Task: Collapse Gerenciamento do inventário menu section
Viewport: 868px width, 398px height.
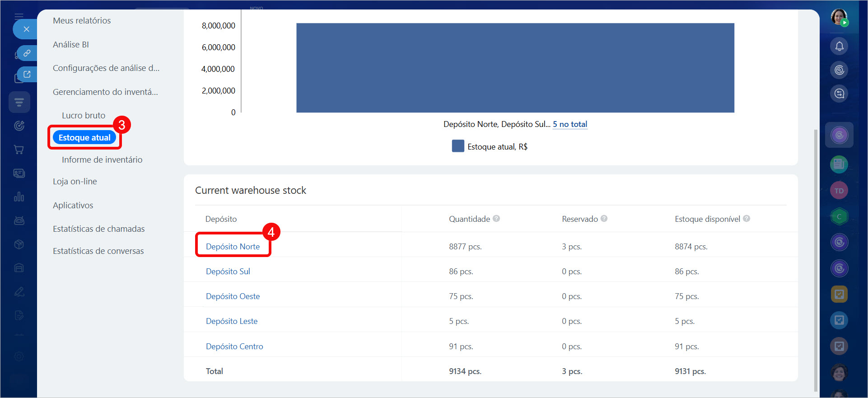Action: coord(105,92)
